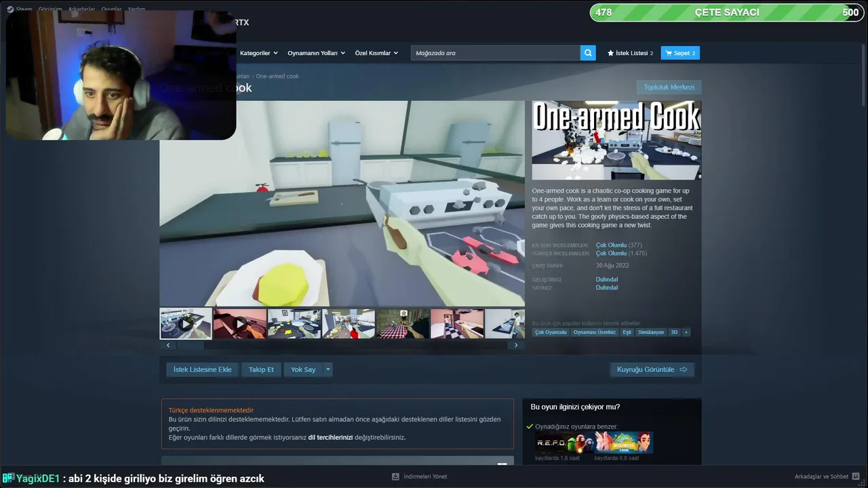
Task: Click the release date 30 Ağu 2022
Action: [612, 266]
